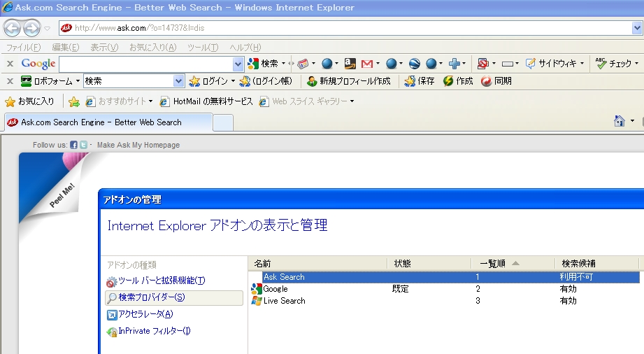Image resolution: width=644 pixels, height=354 pixels.
Task: Sort by the 状態 column header
Action: [429, 263]
